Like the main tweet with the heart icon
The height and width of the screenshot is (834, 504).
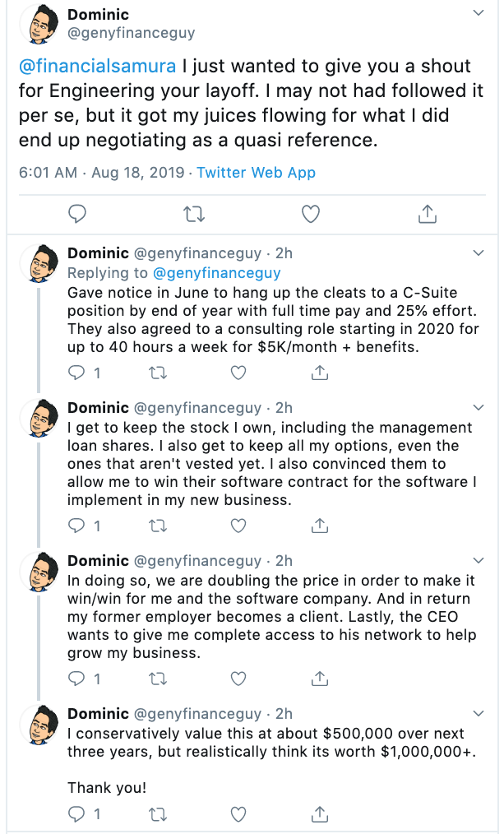click(310, 215)
